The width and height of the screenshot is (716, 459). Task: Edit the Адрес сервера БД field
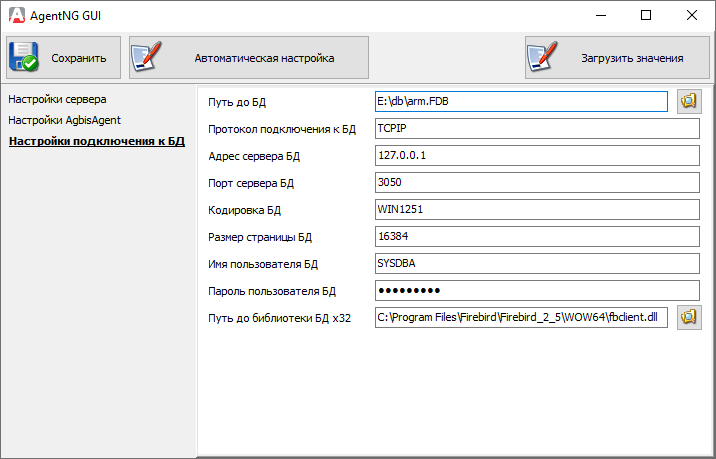(x=535, y=155)
